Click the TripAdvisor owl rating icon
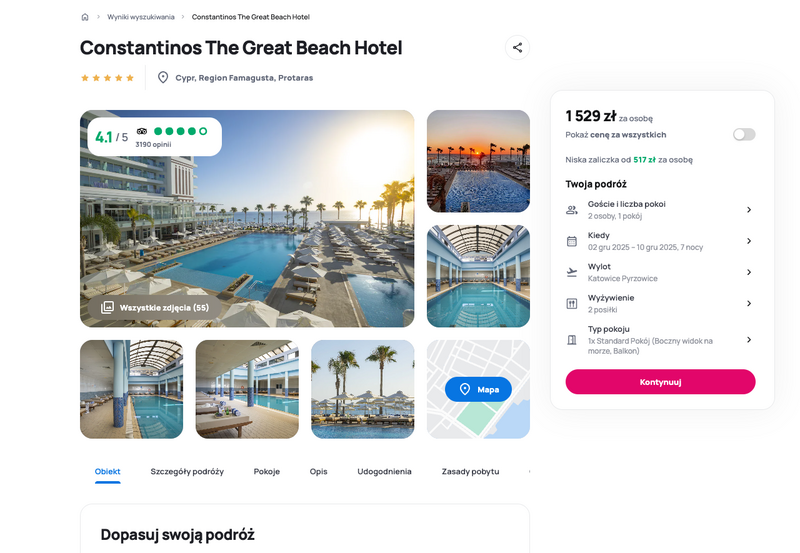Image resolution: width=800 pixels, height=553 pixels. tap(142, 131)
